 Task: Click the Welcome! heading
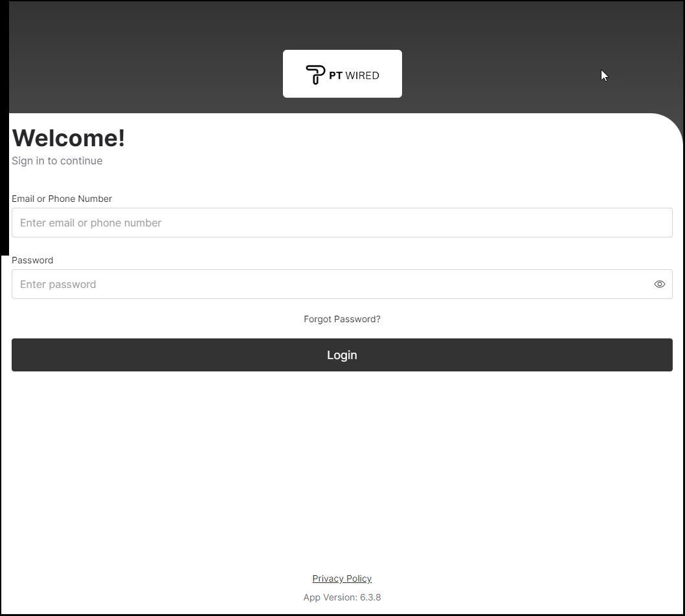(x=69, y=138)
